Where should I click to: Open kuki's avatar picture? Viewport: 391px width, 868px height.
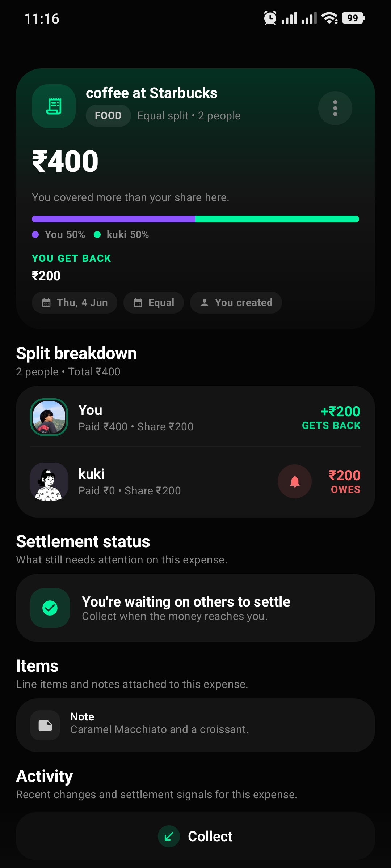tap(49, 481)
